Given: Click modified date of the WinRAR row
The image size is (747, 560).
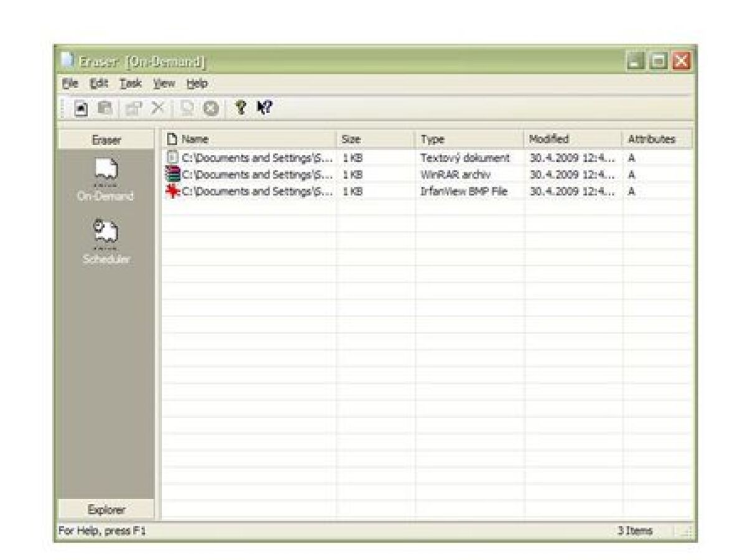Looking at the screenshot, I should coord(572,175).
